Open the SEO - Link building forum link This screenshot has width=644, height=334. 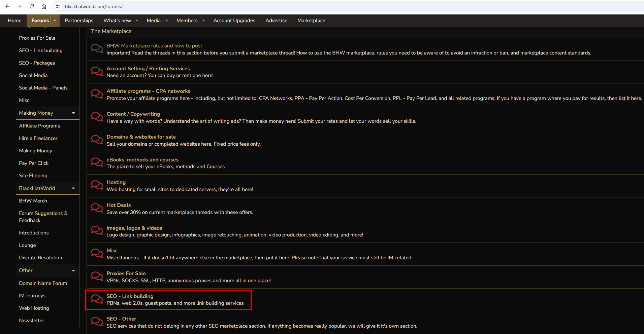130,296
